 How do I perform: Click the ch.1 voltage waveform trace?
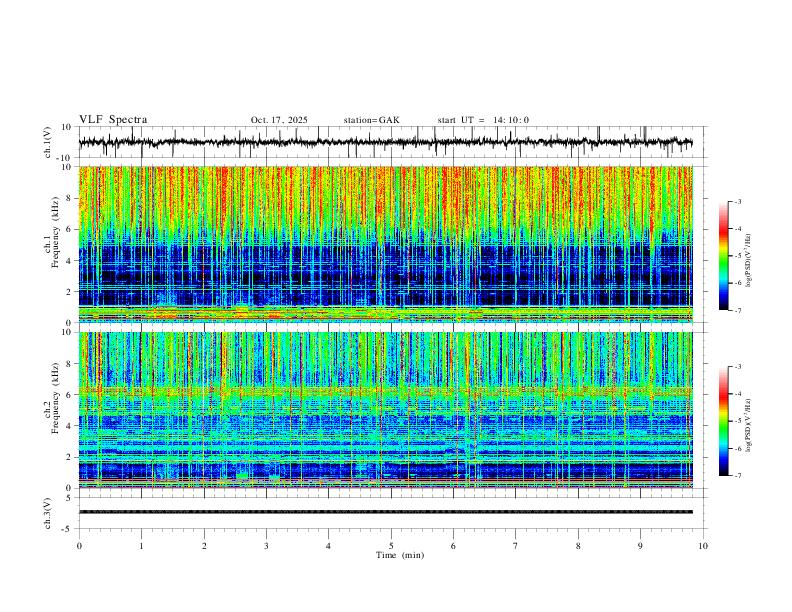point(385,142)
